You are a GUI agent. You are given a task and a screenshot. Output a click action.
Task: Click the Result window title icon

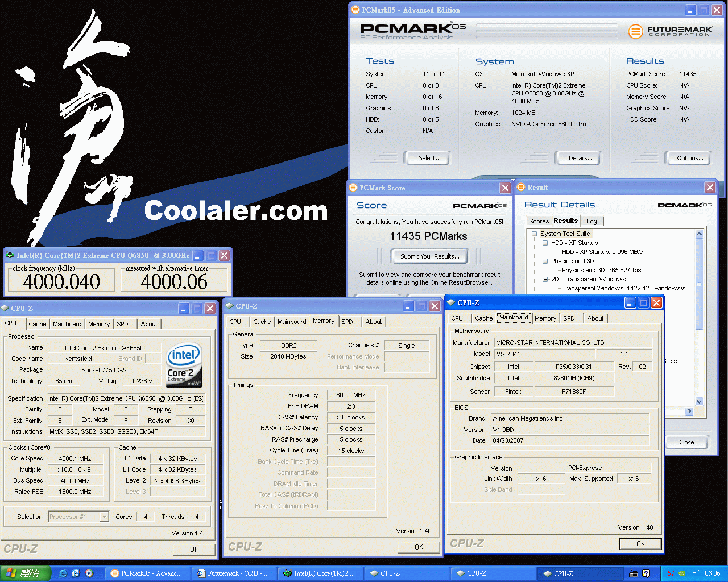point(521,187)
